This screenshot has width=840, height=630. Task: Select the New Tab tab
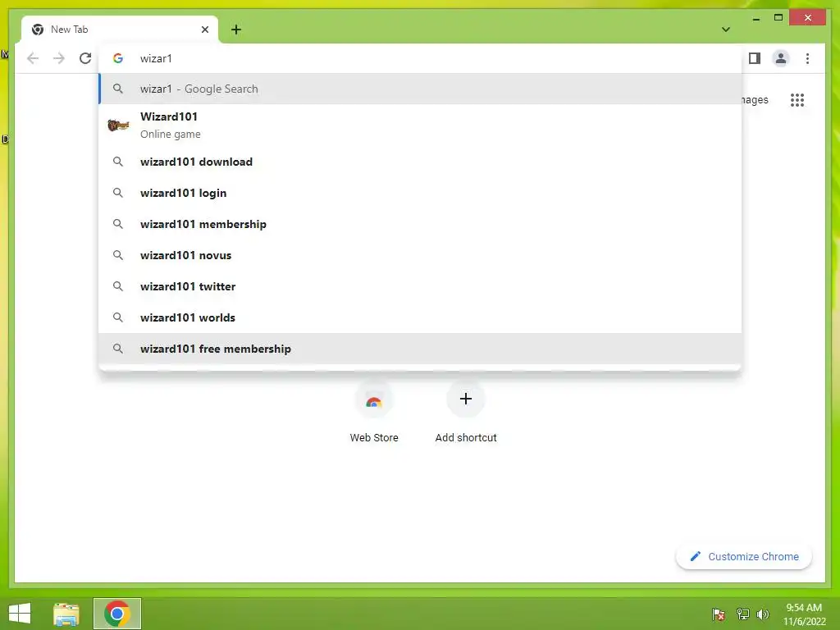120,30
